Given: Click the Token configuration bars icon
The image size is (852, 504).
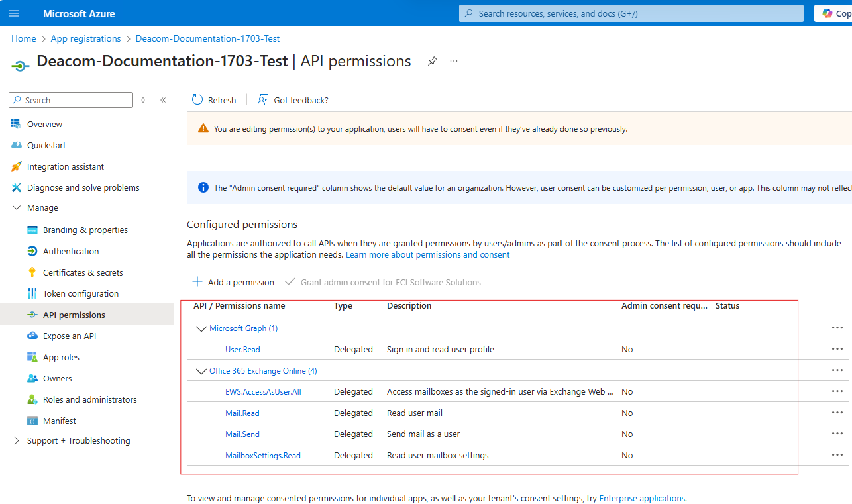Looking at the screenshot, I should 32,293.
